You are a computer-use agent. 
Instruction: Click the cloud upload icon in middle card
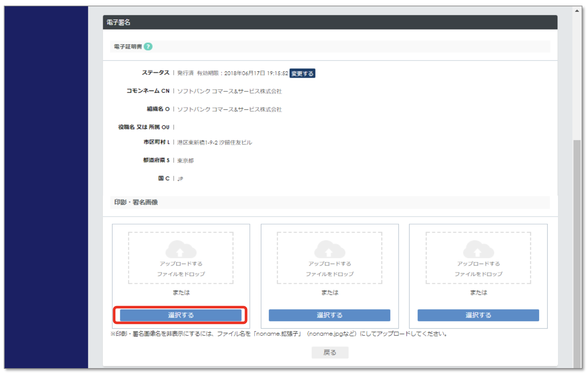330,249
